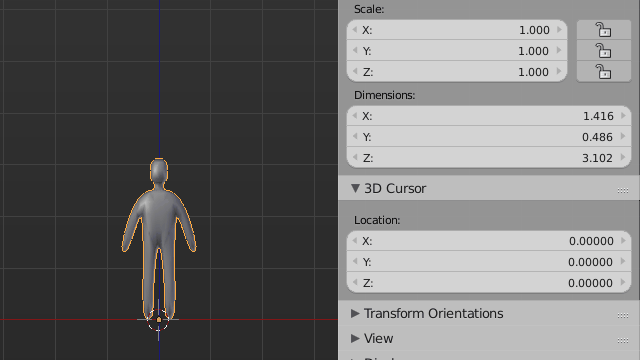Increase Dimensions Y using right arrow
This screenshot has width=640, height=360.
click(x=623, y=137)
